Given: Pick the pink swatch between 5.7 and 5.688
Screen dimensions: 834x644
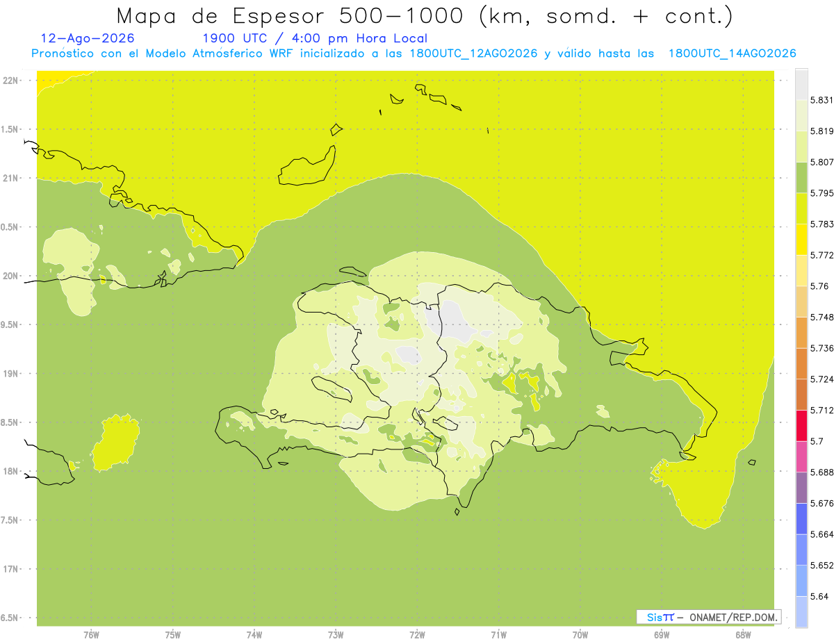Looking at the screenshot, I should 801,457.
